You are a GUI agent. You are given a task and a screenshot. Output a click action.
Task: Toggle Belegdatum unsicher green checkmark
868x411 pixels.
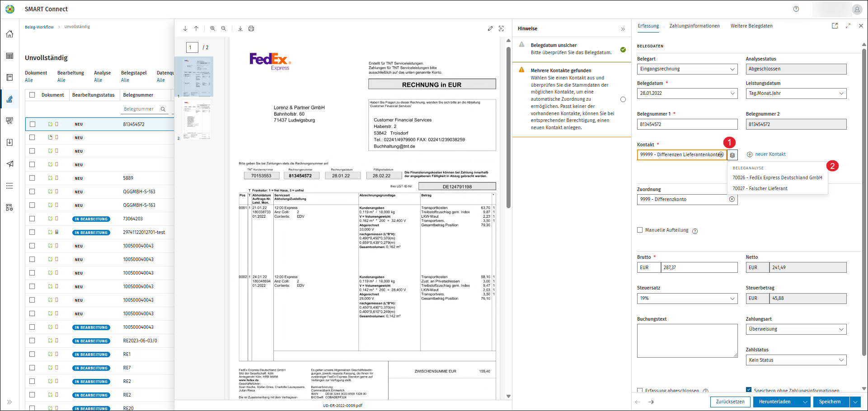tap(623, 50)
